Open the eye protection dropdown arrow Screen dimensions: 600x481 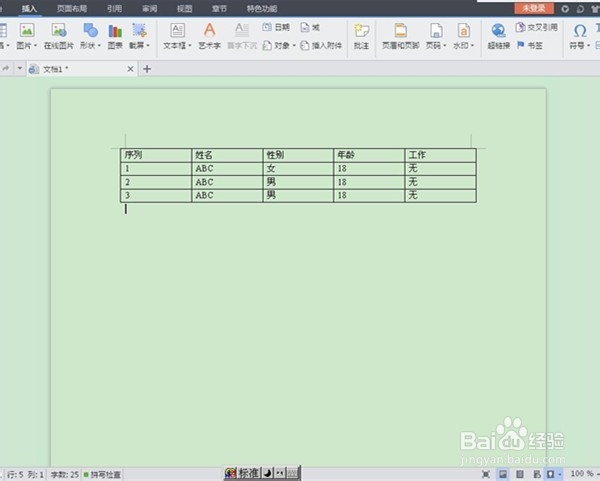pyautogui.click(x=559, y=474)
